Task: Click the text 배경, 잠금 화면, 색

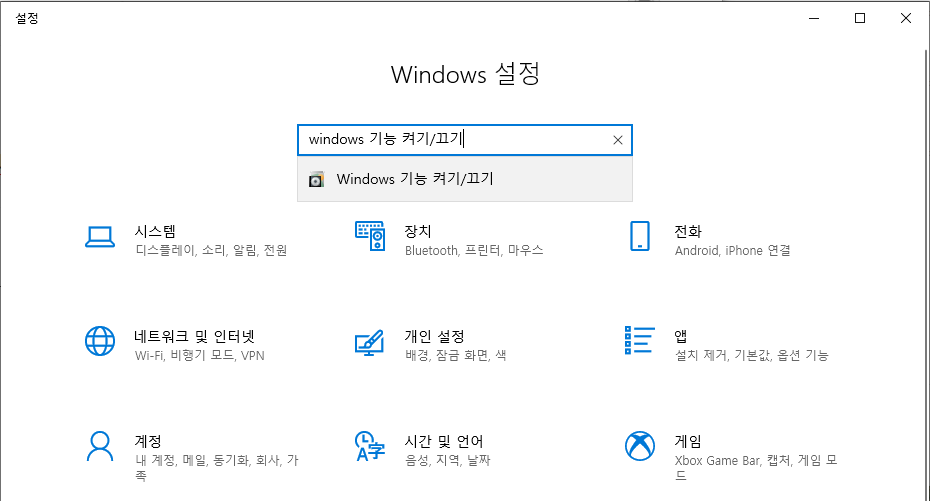Action: [x=456, y=356]
